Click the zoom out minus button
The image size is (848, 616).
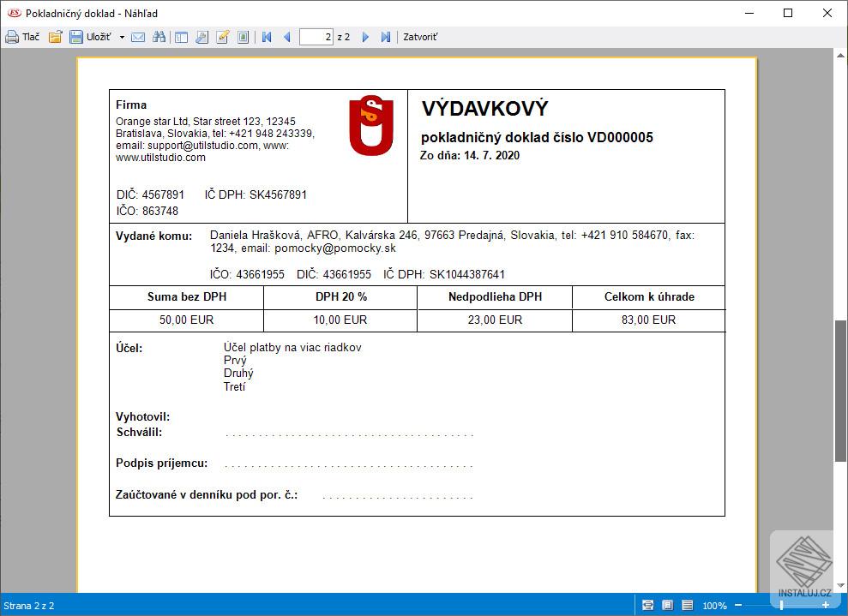pos(738,606)
